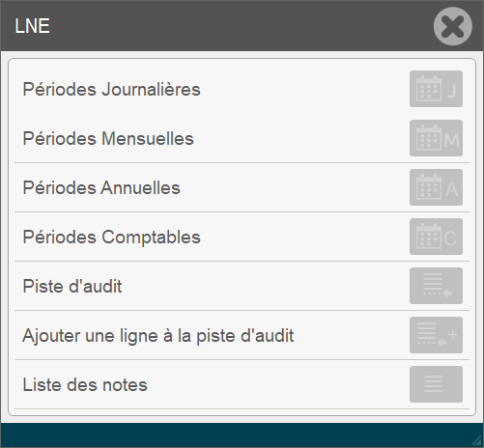Click the resize grip in the bottom corner
The height and width of the screenshot is (448, 484).
pos(477,441)
